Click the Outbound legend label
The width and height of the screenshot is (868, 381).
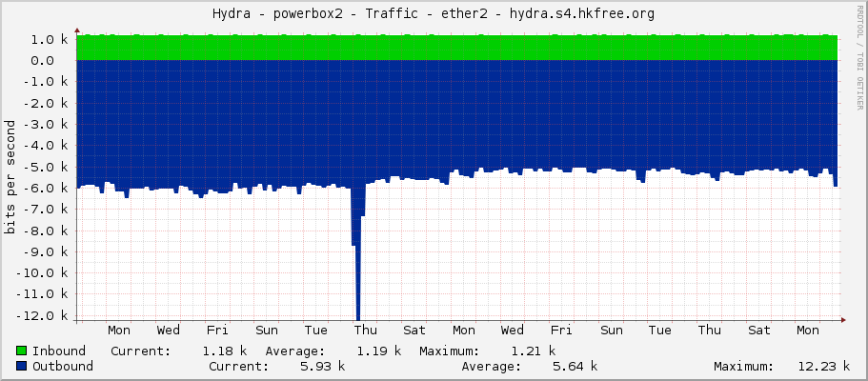(63, 366)
